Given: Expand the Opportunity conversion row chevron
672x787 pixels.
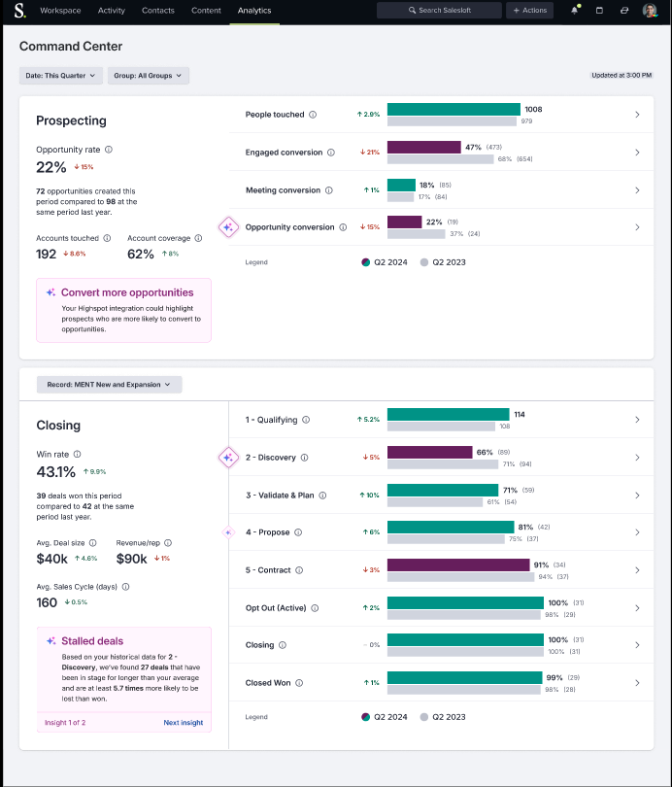Looking at the screenshot, I should coord(637,227).
